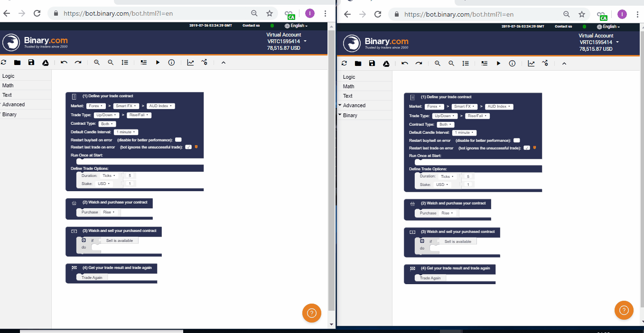
Task: Open the Up/Down trade type dropdown, left window
Action: point(106,115)
